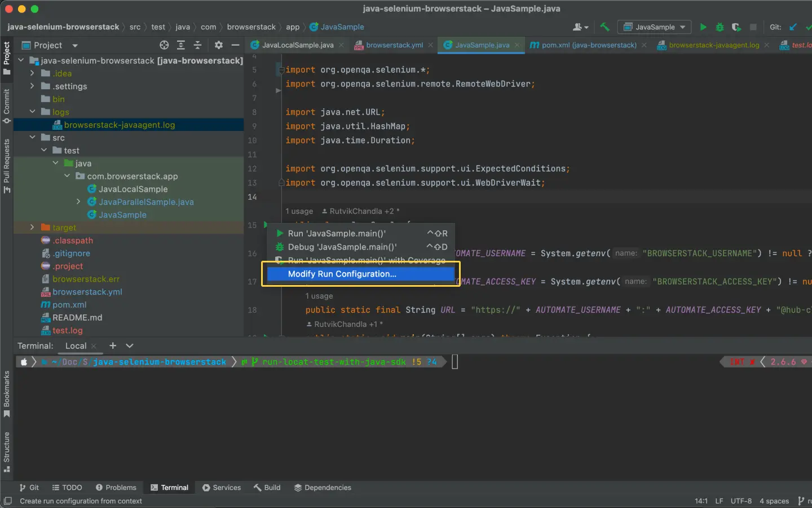
Task: Click the Build project hammer icon
Action: click(x=604, y=27)
